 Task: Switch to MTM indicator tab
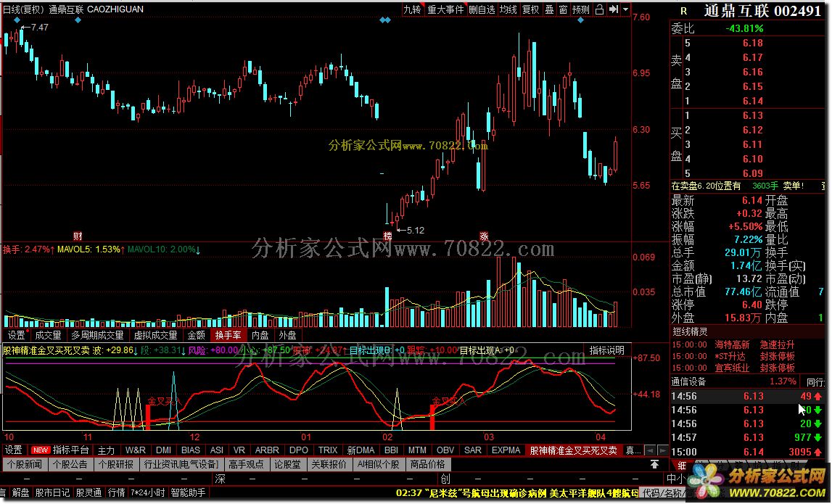pyautogui.click(x=418, y=450)
